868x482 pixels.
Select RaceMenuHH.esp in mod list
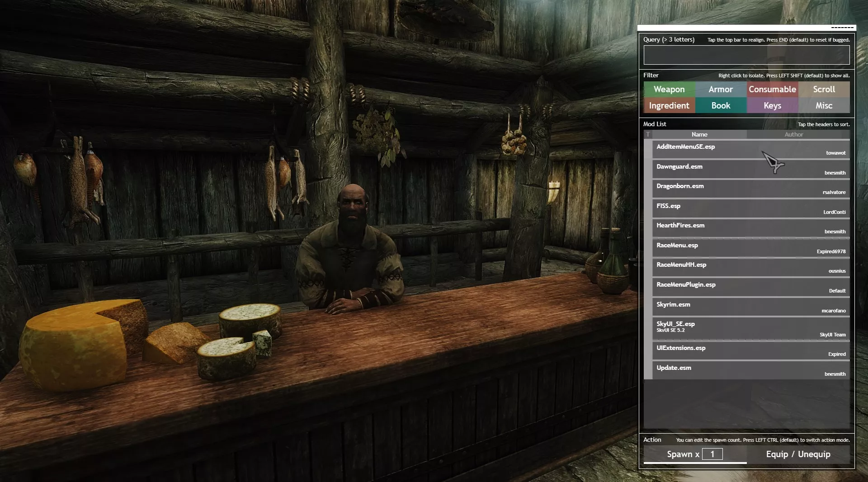coord(751,267)
